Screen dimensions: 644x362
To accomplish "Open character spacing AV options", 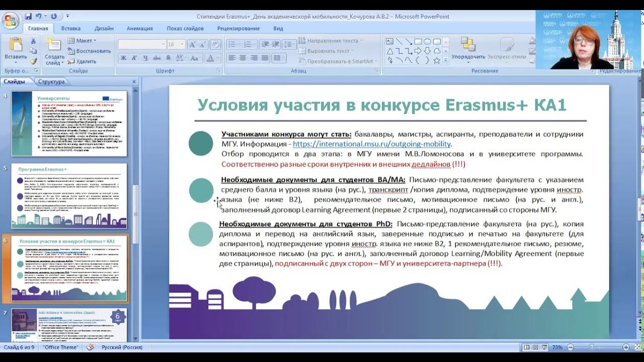I will pos(180,58).
